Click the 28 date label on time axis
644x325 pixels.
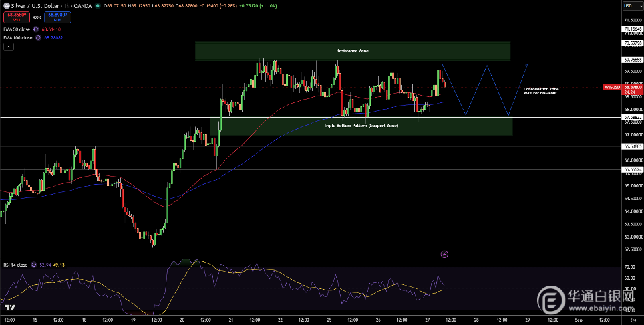pyautogui.click(x=476, y=320)
